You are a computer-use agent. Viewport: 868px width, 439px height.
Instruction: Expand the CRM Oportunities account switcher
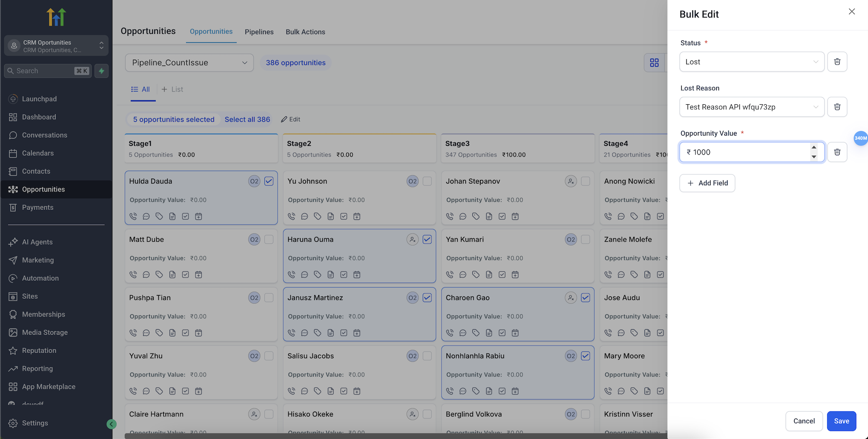pos(56,46)
